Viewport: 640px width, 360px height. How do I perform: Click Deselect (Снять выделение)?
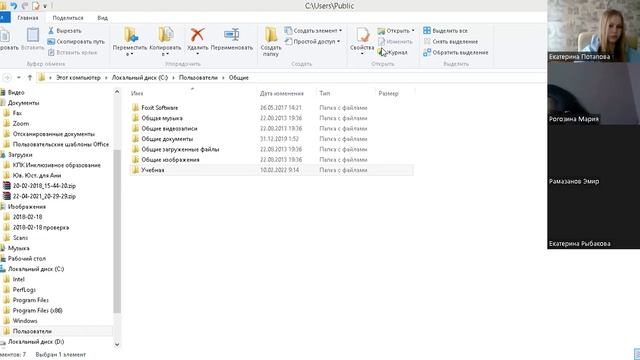click(451, 42)
